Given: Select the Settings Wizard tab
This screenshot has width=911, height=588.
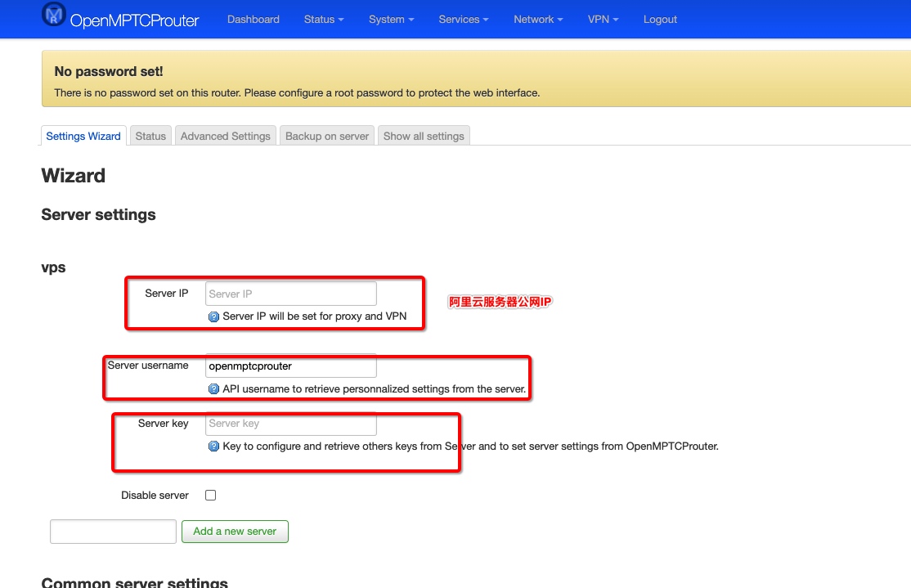Looking at the screenshot, I should pyautogui.click(x=83, y=136).
